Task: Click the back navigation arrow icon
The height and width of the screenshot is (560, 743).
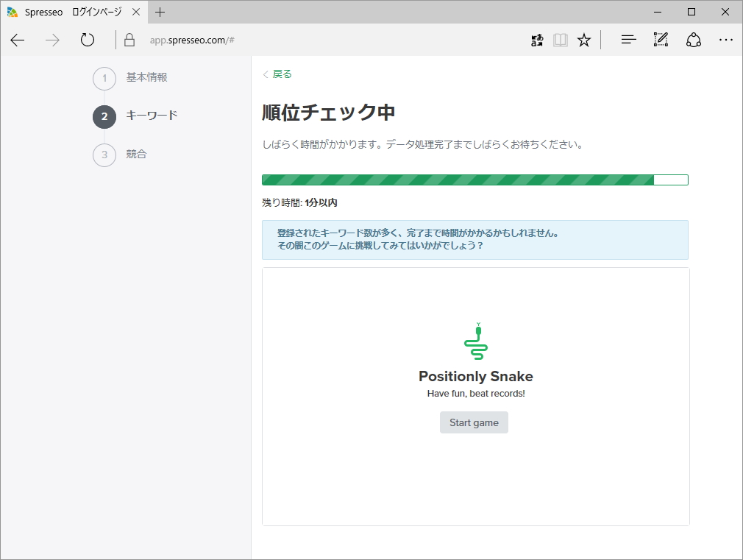Action: [17, 40]
